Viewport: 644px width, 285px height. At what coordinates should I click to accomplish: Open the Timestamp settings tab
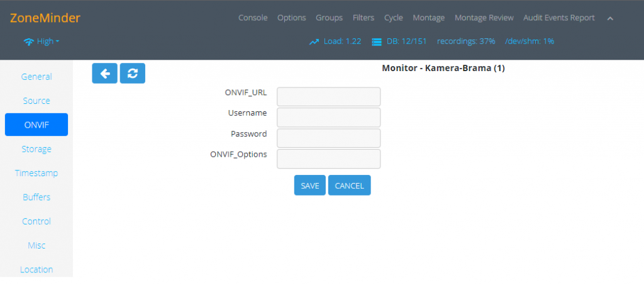(x=36, y=173)
